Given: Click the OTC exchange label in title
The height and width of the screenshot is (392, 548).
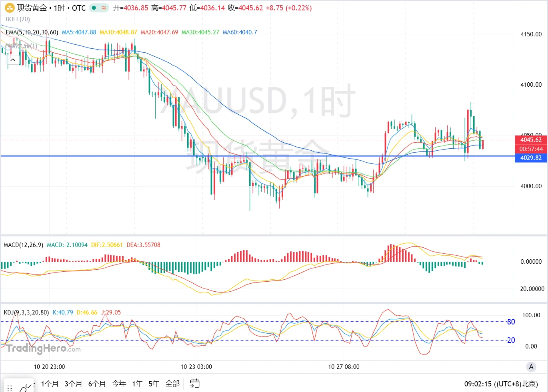Looking at the screenshot, I should (79, 8).
